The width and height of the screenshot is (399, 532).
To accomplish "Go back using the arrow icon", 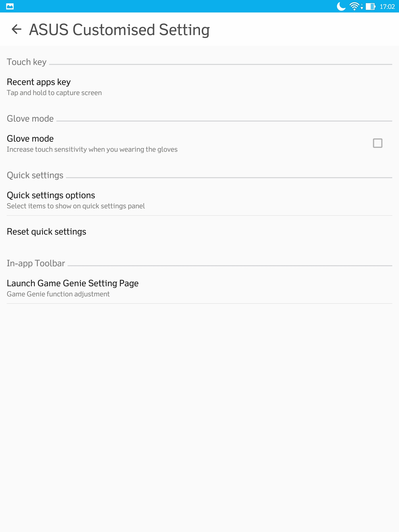I will click(x=16, y=29).
